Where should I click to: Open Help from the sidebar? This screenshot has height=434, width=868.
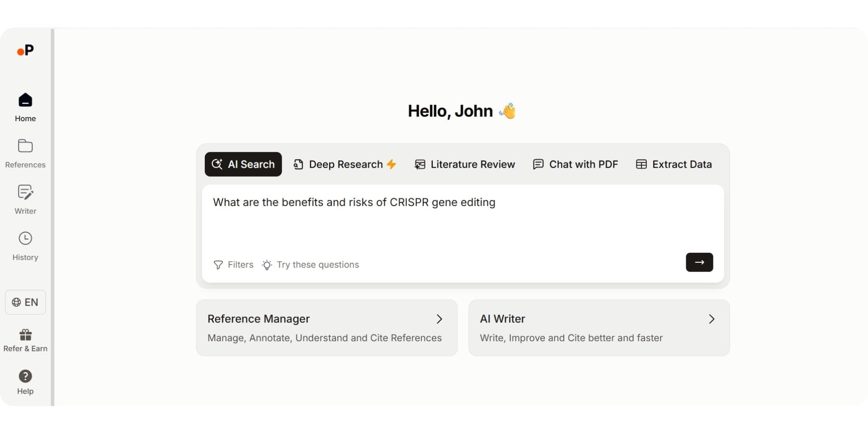point(25,381)
